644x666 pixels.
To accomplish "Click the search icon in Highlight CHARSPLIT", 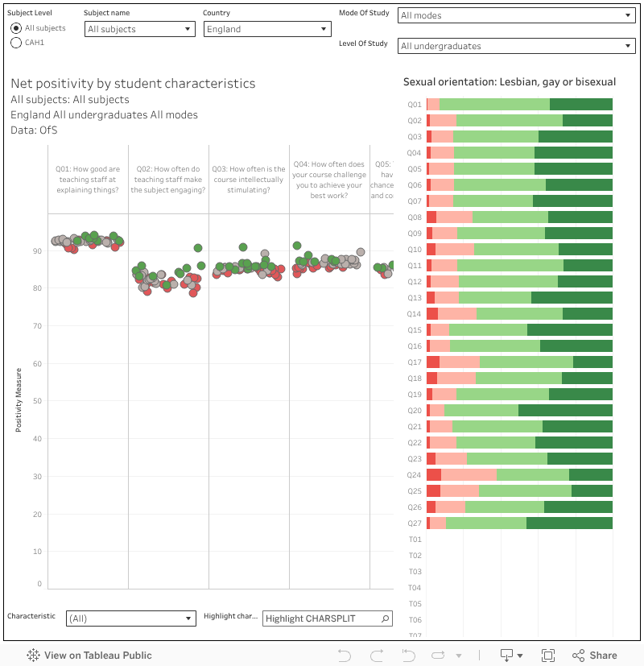I will click(x=386, y=618).
